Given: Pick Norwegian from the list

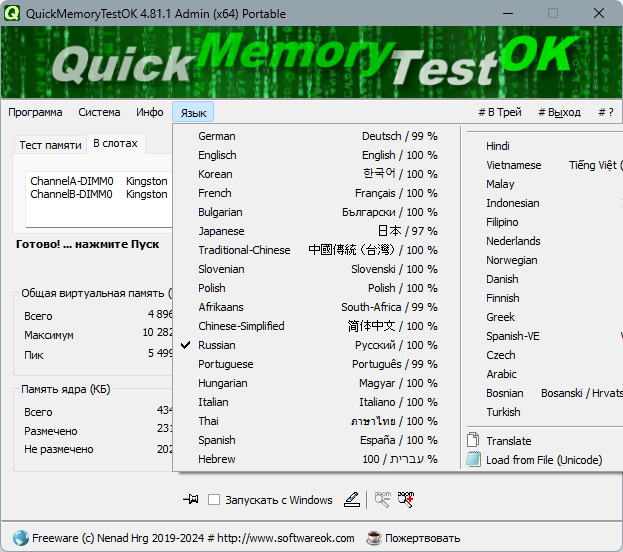Looking at the screenshot, I should tap(544, 260).
